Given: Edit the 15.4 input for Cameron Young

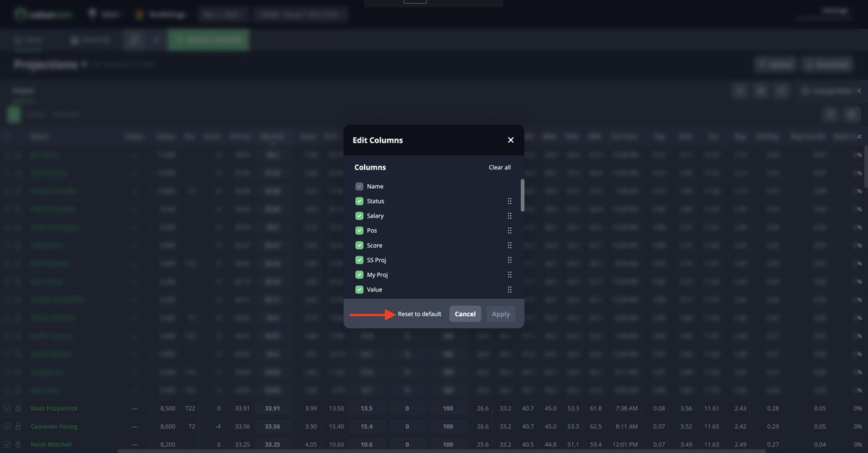Looking at the screenshot, I should click(x=366, y=426).
